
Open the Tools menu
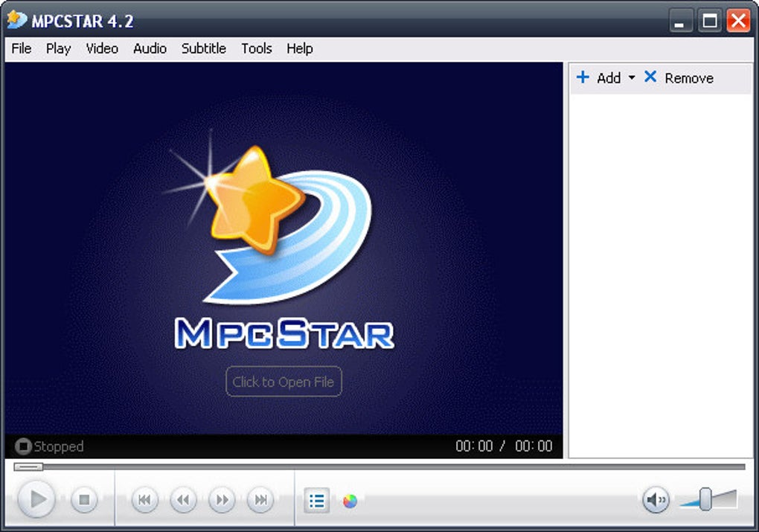point(257,48)
